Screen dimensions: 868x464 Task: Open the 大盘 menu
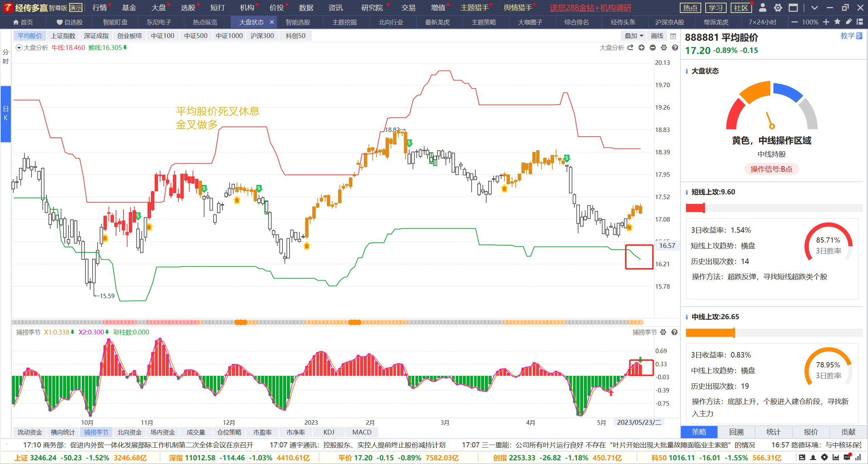coord(159,7)
